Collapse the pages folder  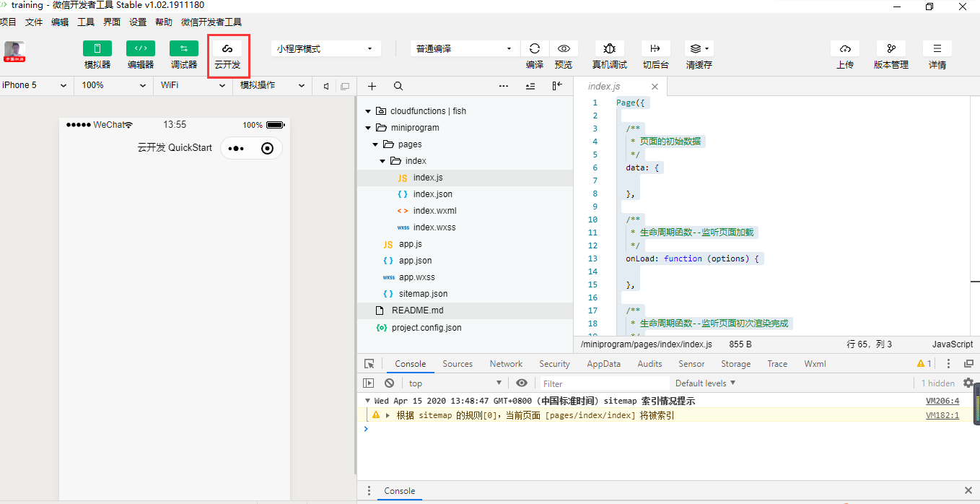[x=375, y=144]
